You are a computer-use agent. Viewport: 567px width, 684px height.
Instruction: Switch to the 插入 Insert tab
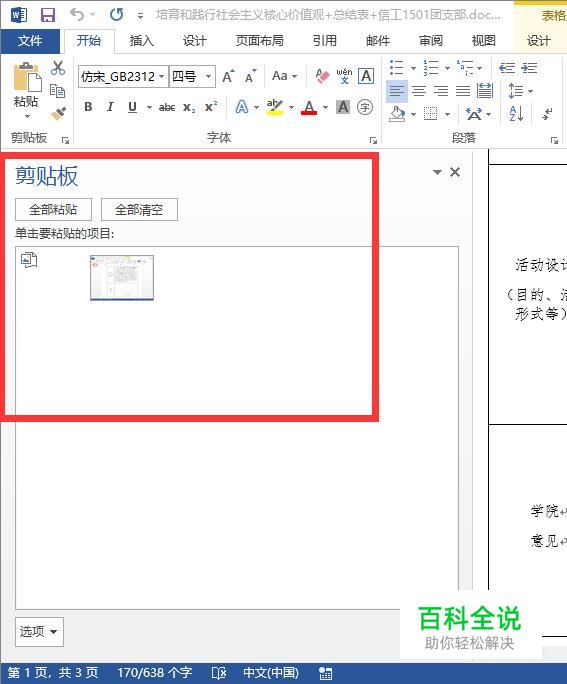point(142,41)
